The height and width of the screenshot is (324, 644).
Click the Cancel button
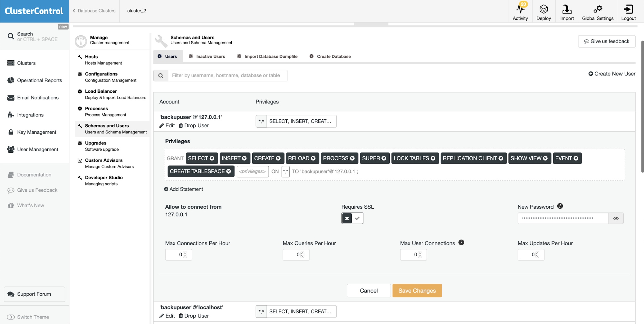[369, 290]
